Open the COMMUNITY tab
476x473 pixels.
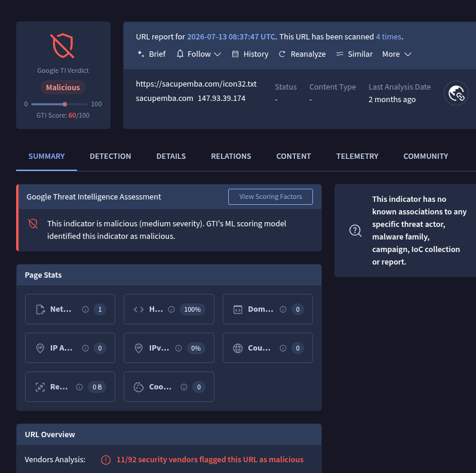point(426,156)
